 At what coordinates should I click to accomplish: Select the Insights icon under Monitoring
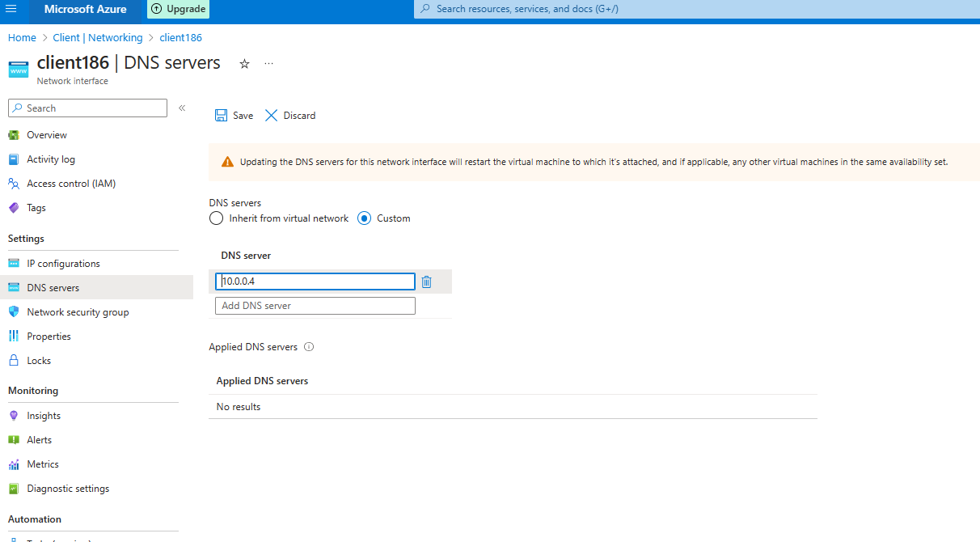14,415
